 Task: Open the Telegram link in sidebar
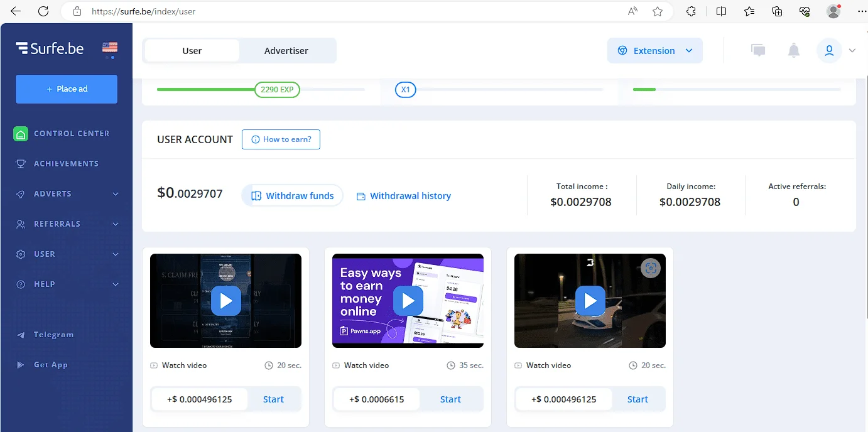(x=54, y=335)
